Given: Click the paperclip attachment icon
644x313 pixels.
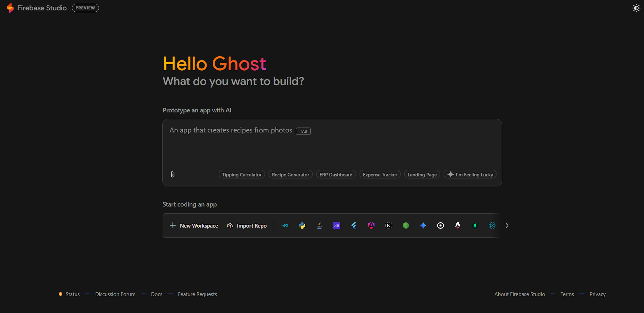Looking at the screenshot, I should 173,174.
